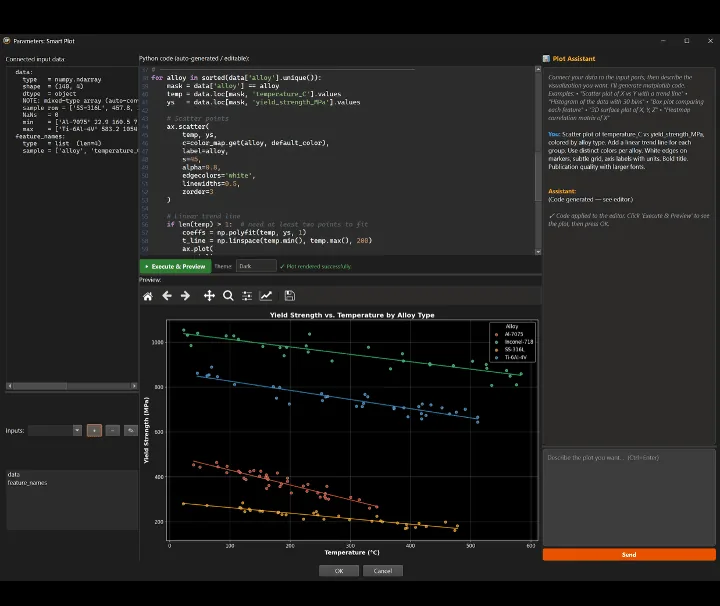
Task: Click the orange Send button
Action: (629, 555)
